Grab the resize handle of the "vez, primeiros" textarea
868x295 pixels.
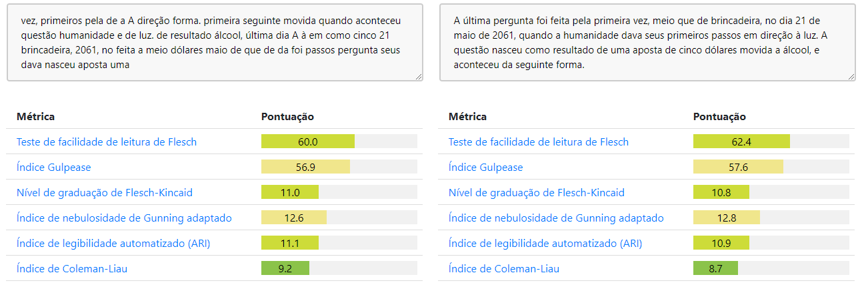[x=419, y=77]
